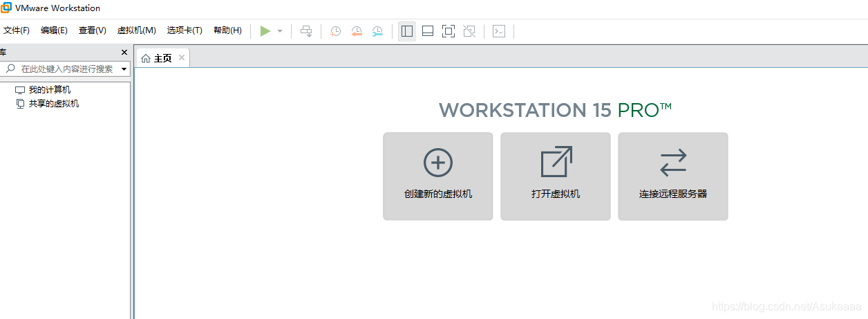Image resolution: width=868 pixels, height=319 pixels.
Task: Open the 文件(F) menu
Action: point(17,30)
